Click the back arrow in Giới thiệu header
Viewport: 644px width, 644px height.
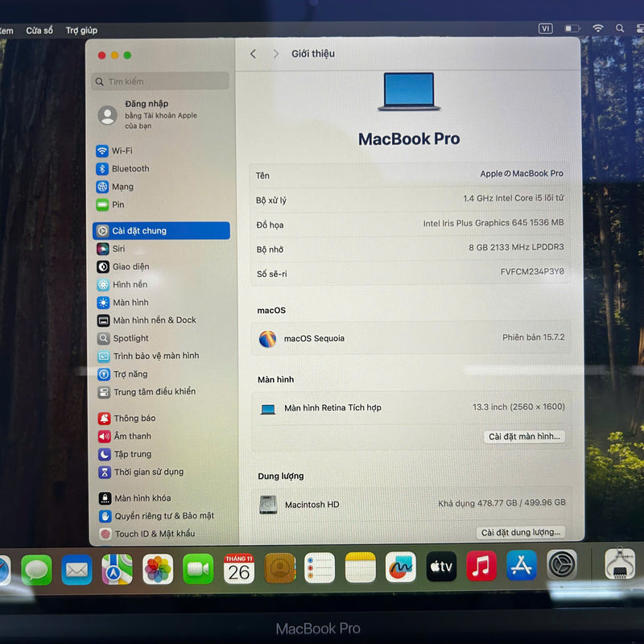[253, 53]
